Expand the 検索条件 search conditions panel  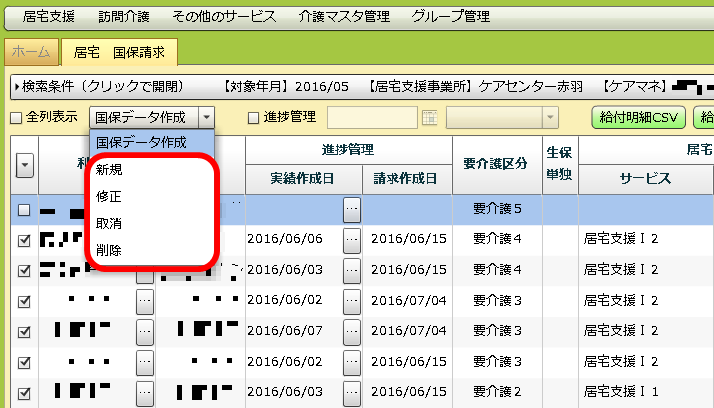pos(95,88)
